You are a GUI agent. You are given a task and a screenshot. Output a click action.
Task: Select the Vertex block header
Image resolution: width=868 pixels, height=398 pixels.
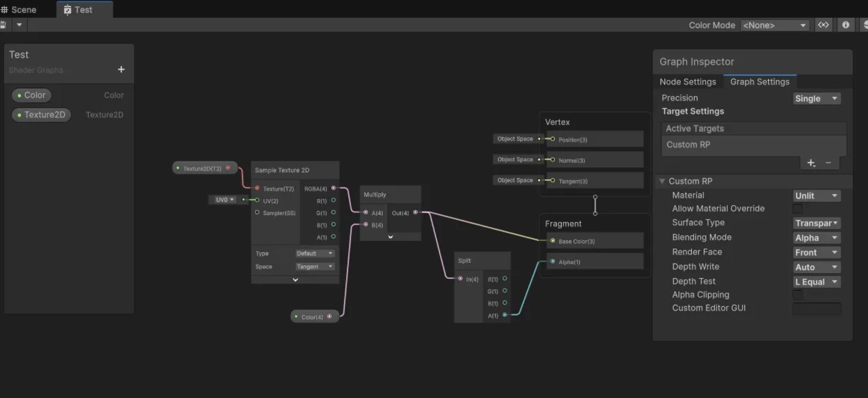(557, 122)
